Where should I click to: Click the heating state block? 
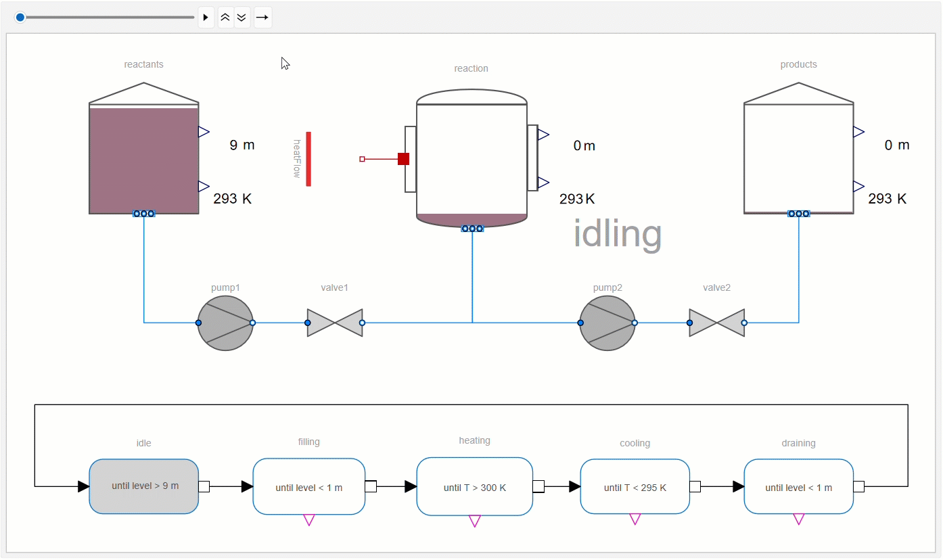click(x=474, y=487)
